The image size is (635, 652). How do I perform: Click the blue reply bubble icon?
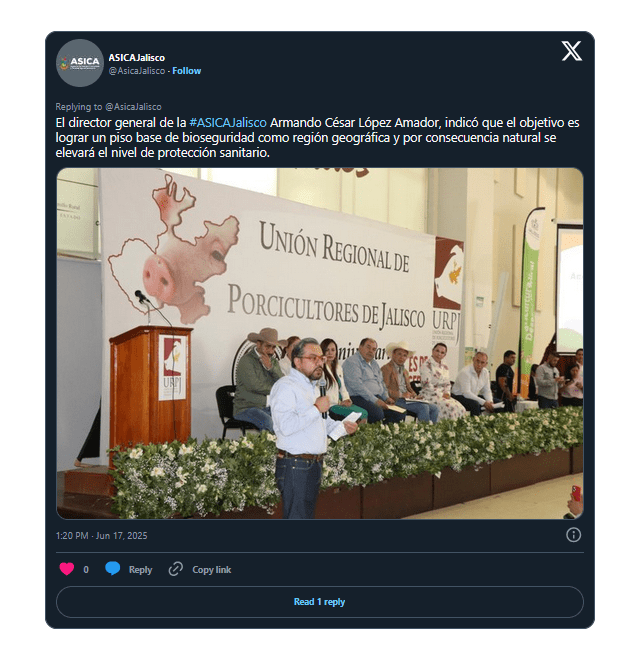[112, 568]
